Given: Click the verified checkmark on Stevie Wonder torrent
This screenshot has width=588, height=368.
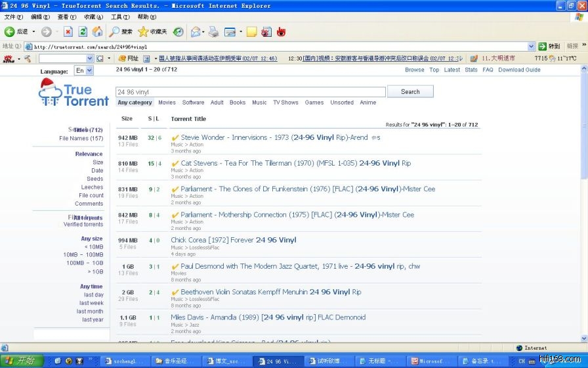Looking at the screenshot, I should [x=175, y=138].
